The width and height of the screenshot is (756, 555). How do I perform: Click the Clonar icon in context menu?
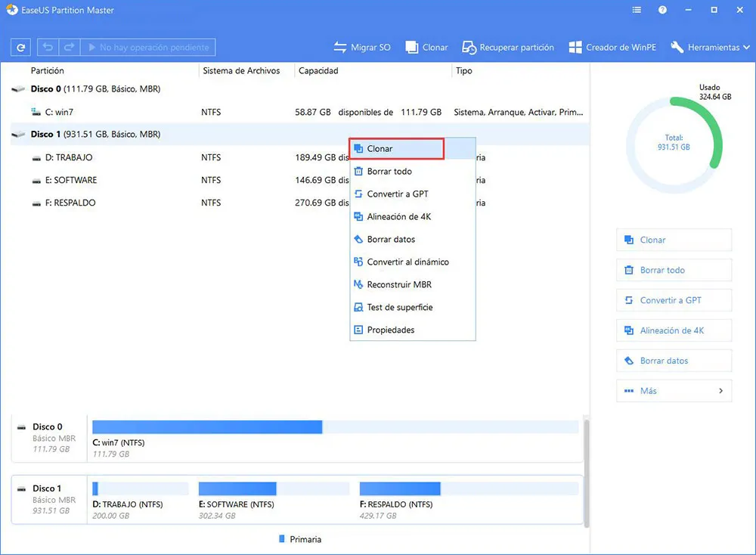358,148
